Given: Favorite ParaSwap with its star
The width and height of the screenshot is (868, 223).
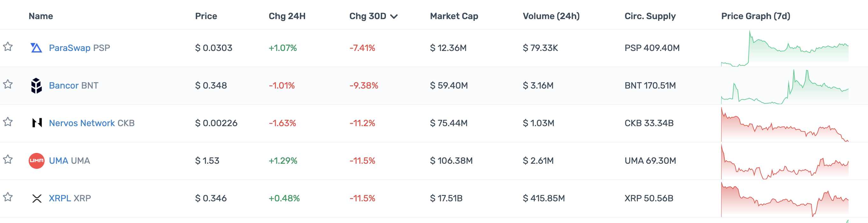Looking at the screenshot, I should coord(8,47).
